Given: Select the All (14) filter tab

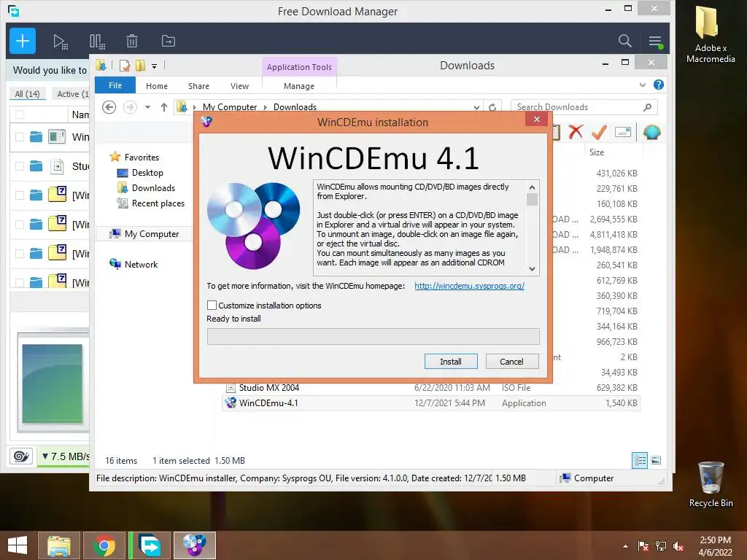Looking at the screenshot, I should pos(27,94).
